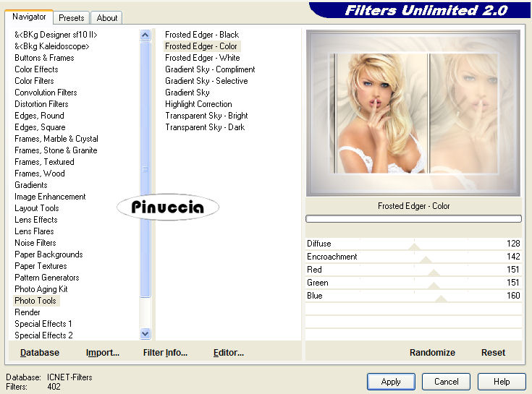532x394 pixels.
Task: Open the Database option
Action: (x=40, y=353)
